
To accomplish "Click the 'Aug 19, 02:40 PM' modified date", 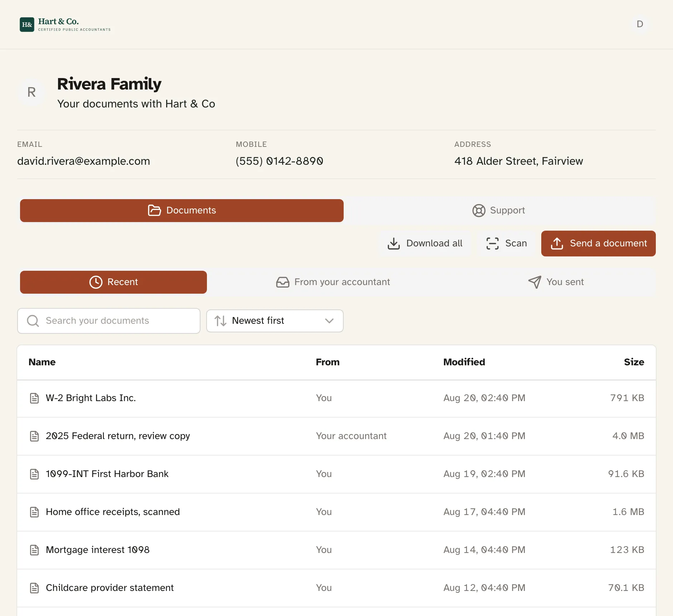I will [x=484, y=474].
